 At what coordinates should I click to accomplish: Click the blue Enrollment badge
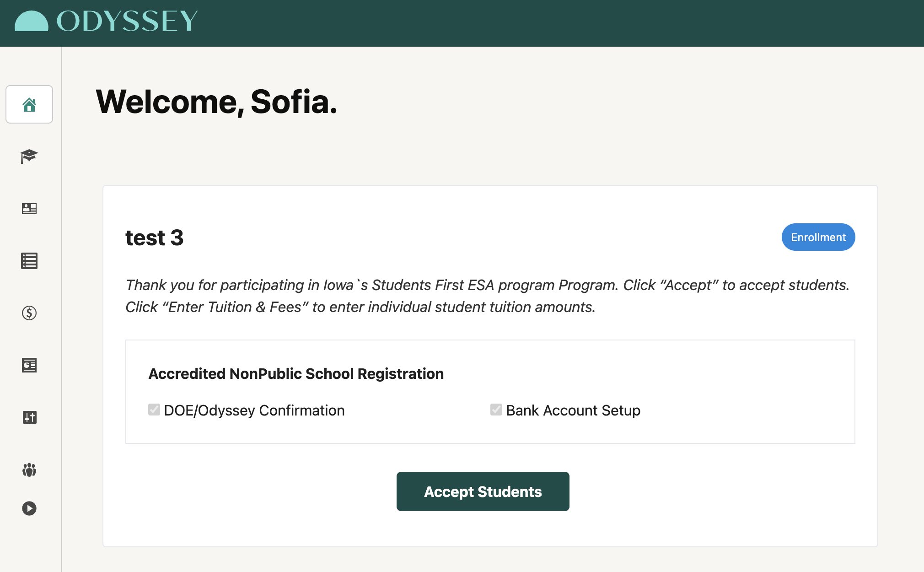coord(818,237)
